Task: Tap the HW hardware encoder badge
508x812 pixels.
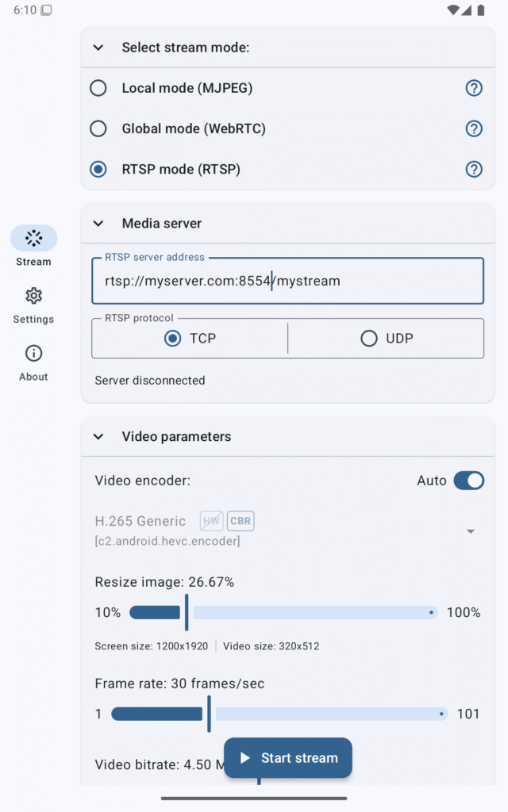Action: pos(211,521)
